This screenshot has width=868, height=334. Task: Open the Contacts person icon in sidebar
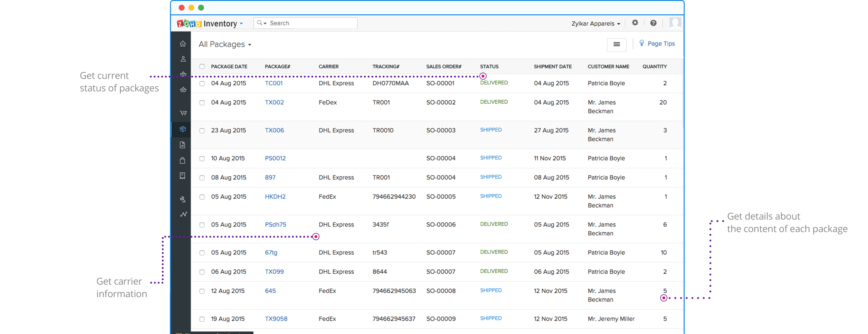click(183, 59)
